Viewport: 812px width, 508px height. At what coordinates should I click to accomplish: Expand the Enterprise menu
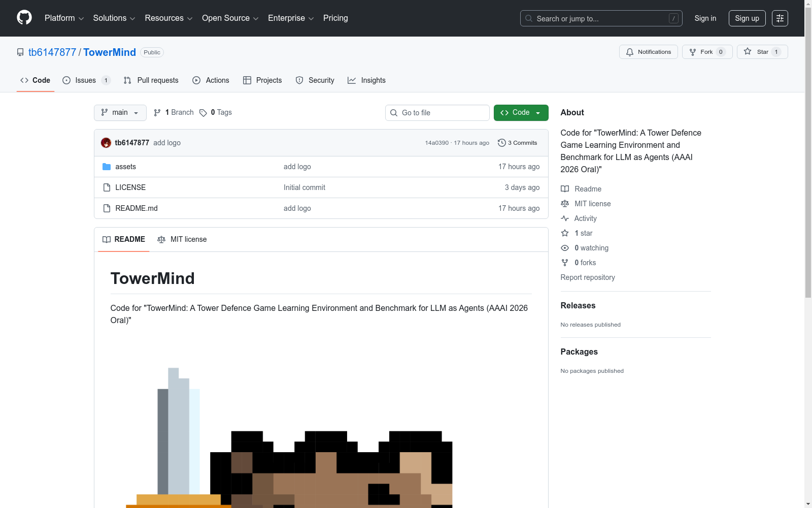(291, 18)
